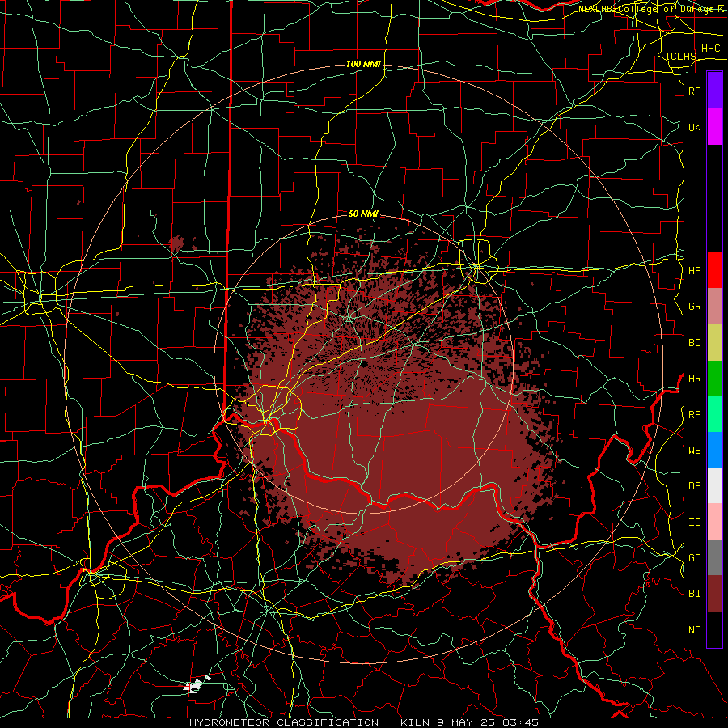Click the dusty pink GR legend swatch
Image resolution: width=728 pixels, height=728 pixels.
[714, 306]
